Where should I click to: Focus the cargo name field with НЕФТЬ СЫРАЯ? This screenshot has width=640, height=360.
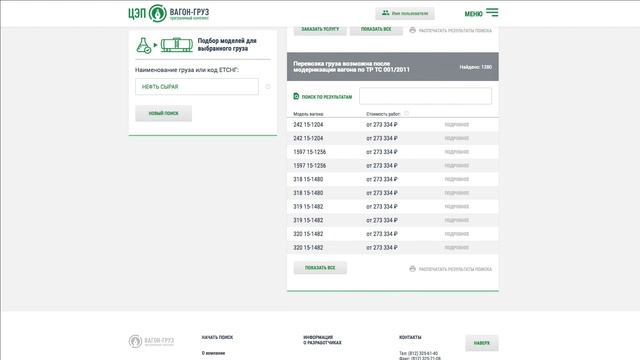197,87
